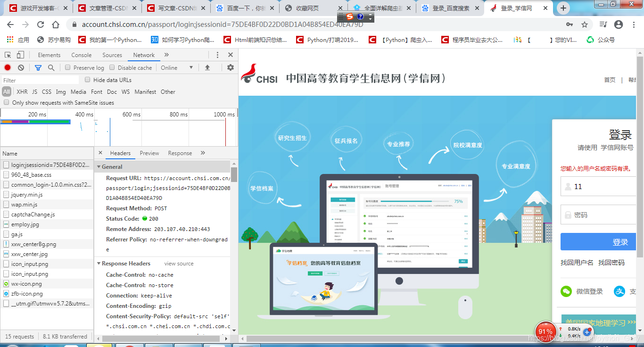Select employ.jpg request row

click(47, 224)
